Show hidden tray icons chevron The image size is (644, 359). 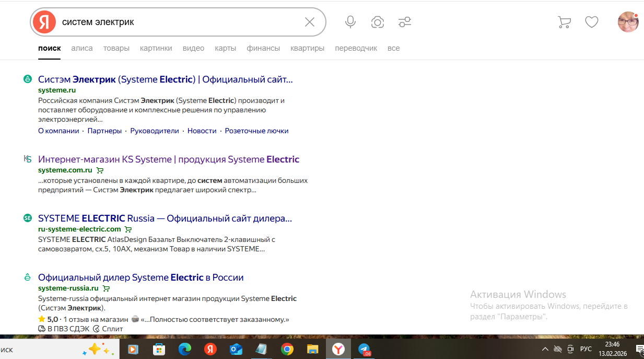545,349
